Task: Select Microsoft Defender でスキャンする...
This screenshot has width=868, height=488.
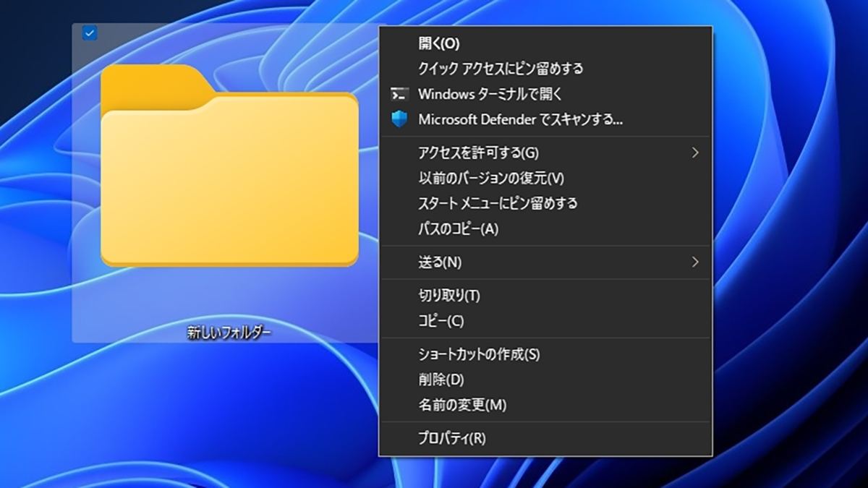Action: tap(545, 119)
